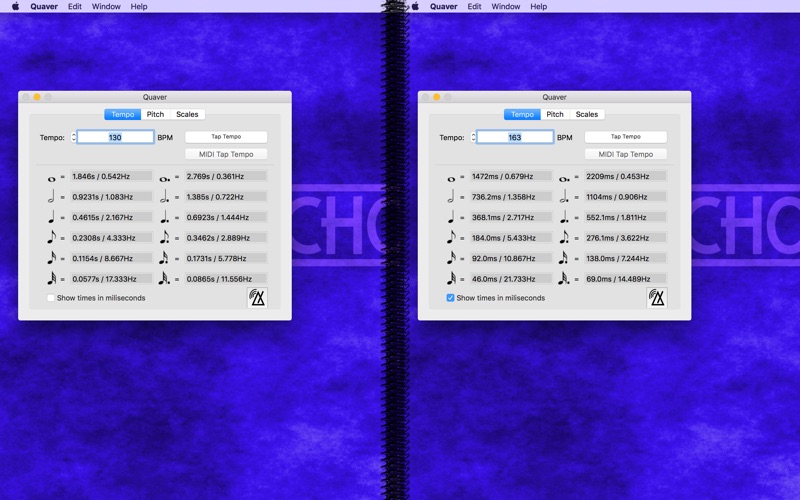The height and width of the screenshot is (500, 800).
Task: Click Tap Tempo button in left window
Action: click(226, 137)
